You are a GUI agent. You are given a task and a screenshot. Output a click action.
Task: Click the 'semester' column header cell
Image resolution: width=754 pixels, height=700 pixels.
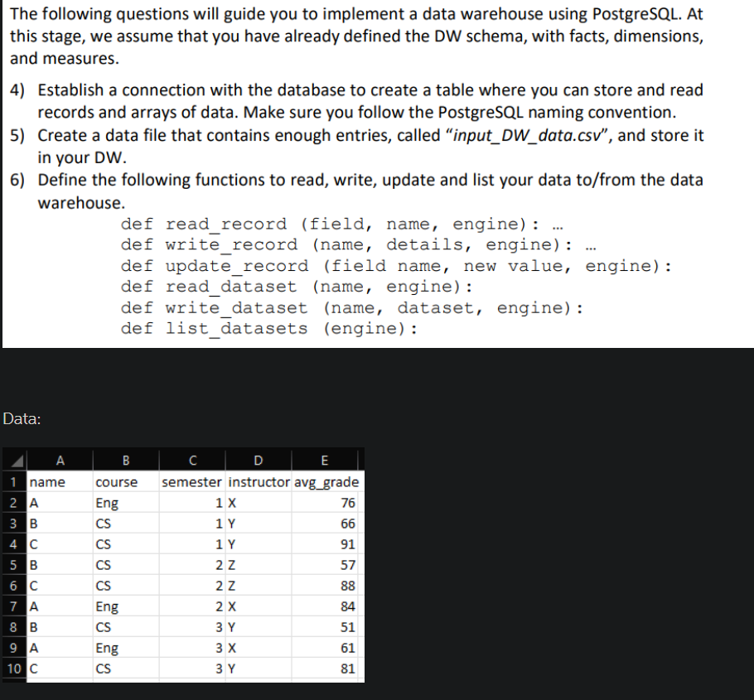click(x=192, y=481)
